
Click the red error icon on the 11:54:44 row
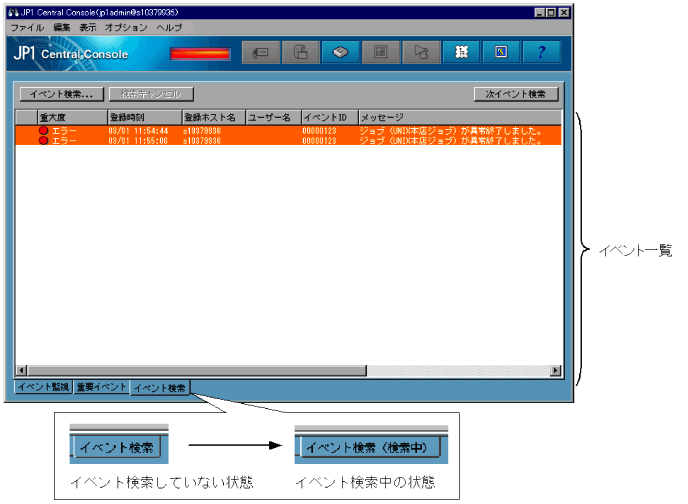pos(43,131)
